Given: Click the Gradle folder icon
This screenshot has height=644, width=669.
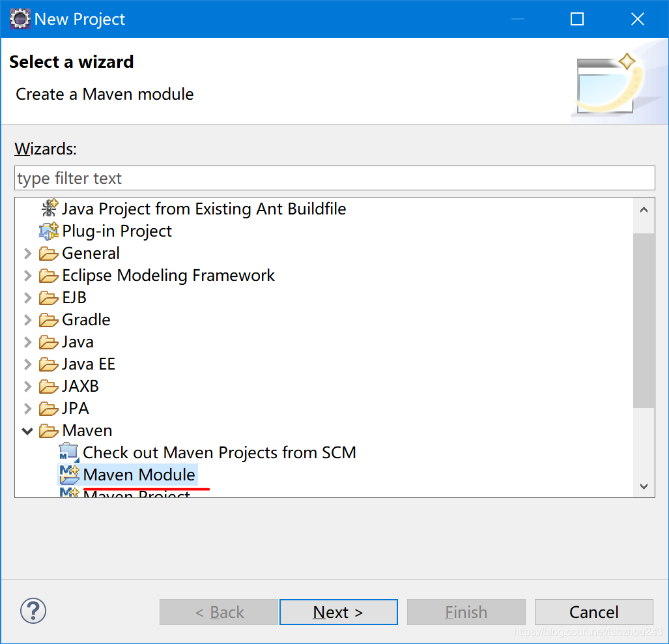Looking at the screenshot, I should (49, 320).
